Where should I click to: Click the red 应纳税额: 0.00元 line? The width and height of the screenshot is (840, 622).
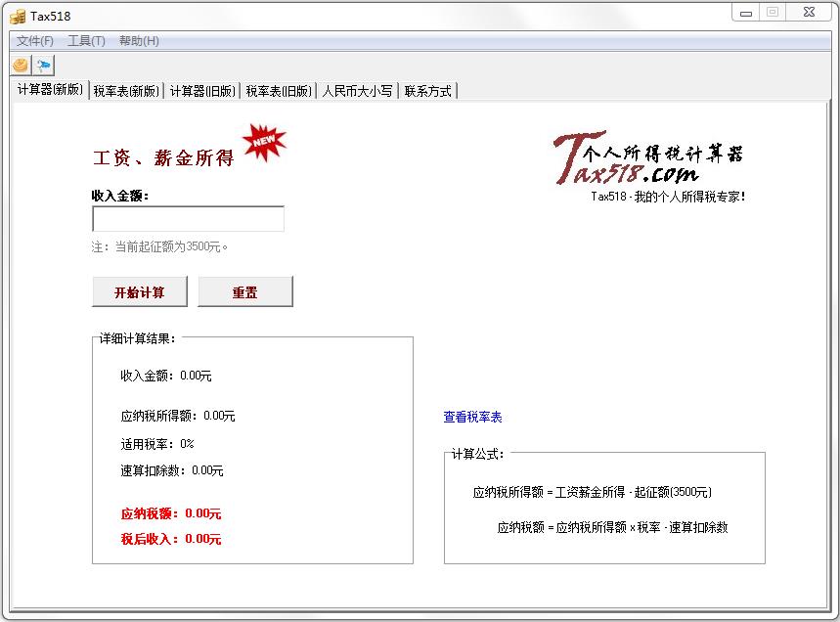tap(171, 513)
